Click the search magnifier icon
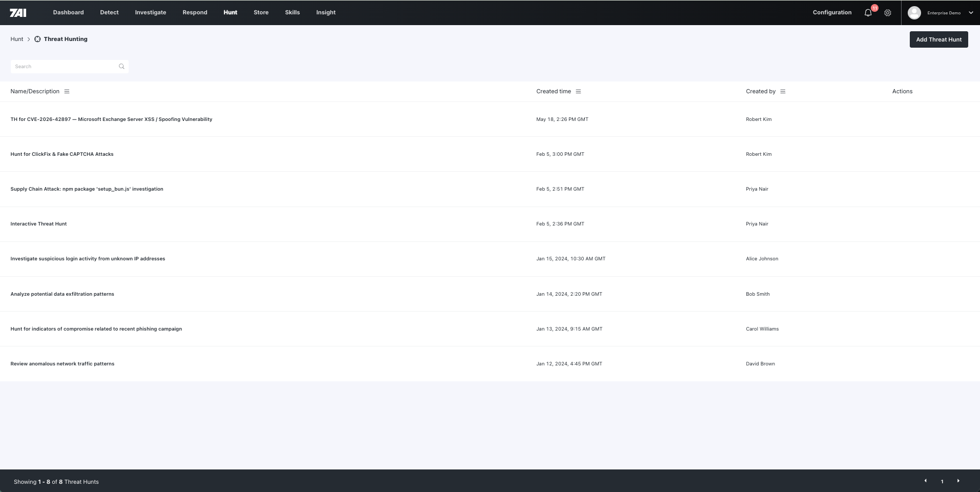Viewport: 980px width, 492px height. point(121,66)
